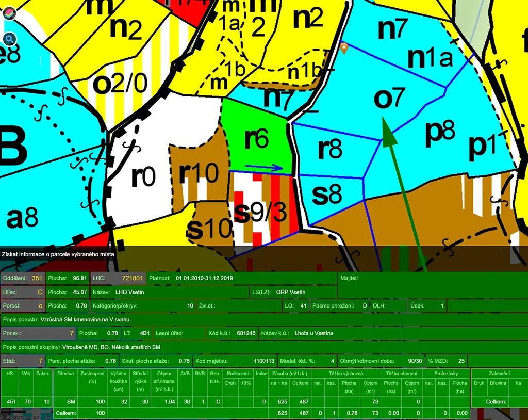Click the Etáž 7 field
528x420 pixels.
pyautogui.click(x=23, y=361)
